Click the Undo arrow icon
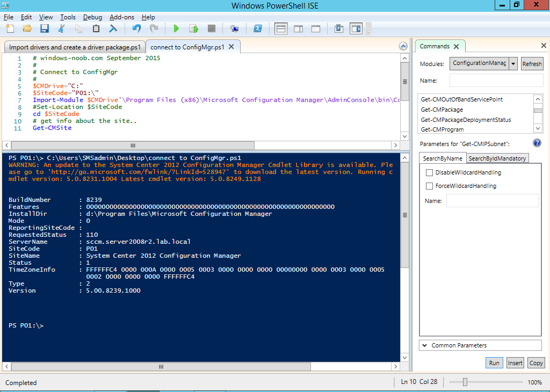 (136, 29)
